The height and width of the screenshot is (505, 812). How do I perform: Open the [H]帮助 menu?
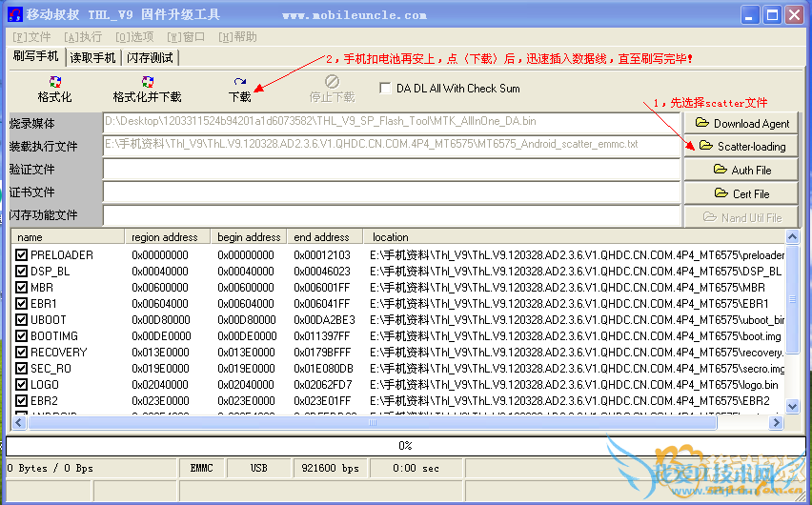tap(237, 36)
